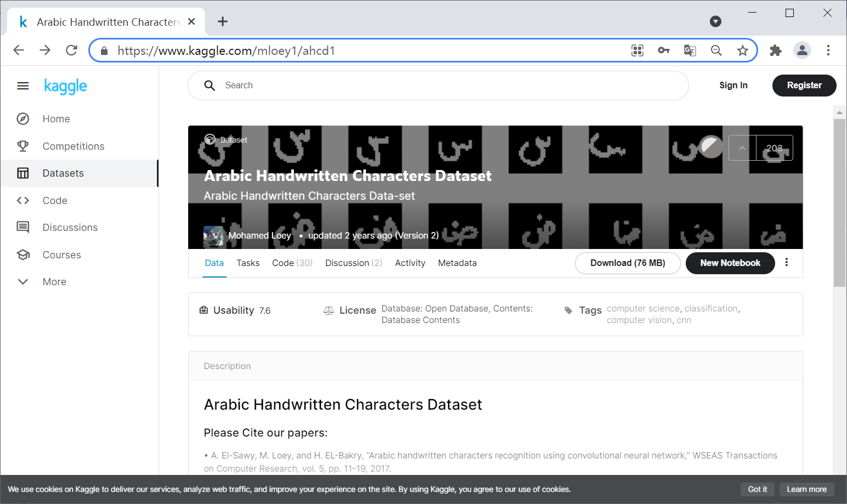The width and height of the screenshot is (847, 504).
Task: Click the site lock icon
Action: click(x=104, y=50)
